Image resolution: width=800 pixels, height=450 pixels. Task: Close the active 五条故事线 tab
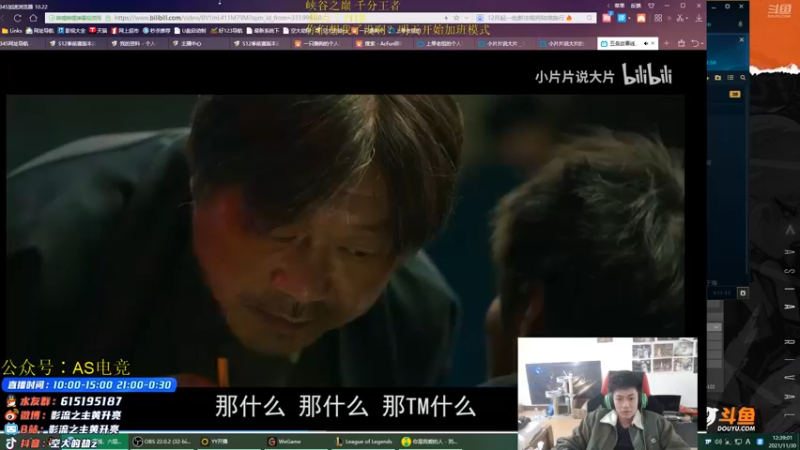coord(653,44)
